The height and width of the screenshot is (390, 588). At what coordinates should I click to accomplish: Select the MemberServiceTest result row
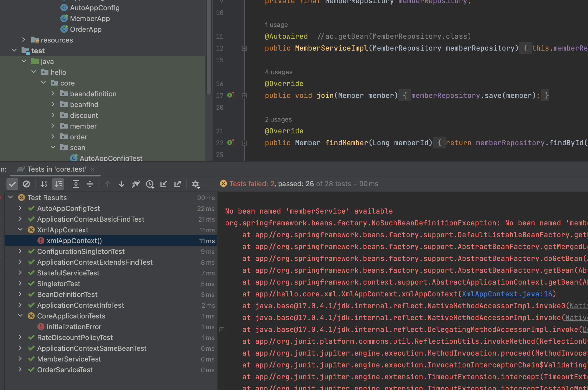click(x=111, y=359)
